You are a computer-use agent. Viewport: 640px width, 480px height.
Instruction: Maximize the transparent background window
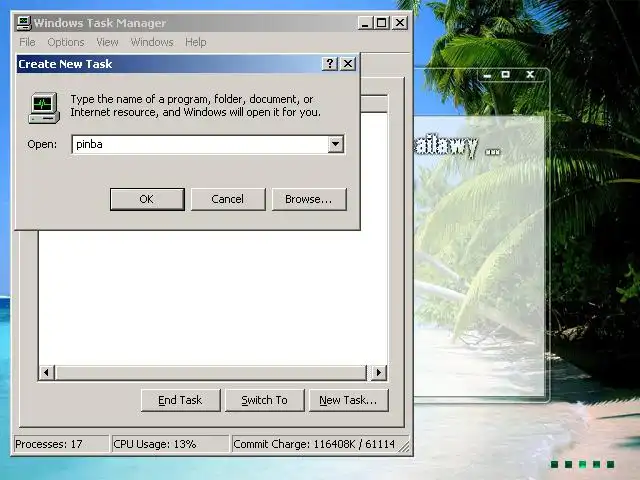point(506,75)
